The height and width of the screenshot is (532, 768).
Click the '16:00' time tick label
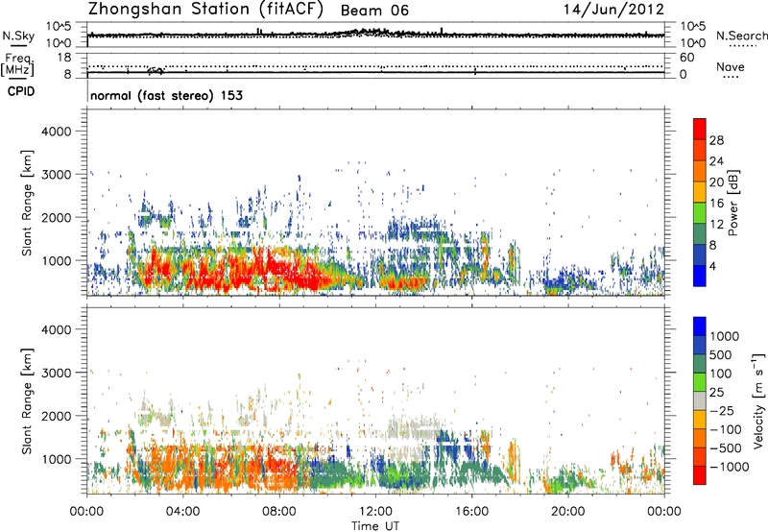pyautogui.click(x=471, y=512)
